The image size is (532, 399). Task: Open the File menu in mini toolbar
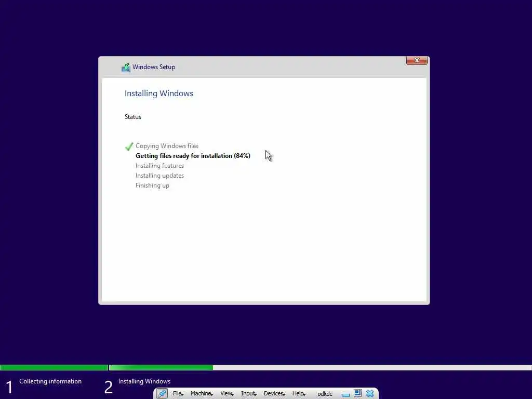[x=178, y=394]
